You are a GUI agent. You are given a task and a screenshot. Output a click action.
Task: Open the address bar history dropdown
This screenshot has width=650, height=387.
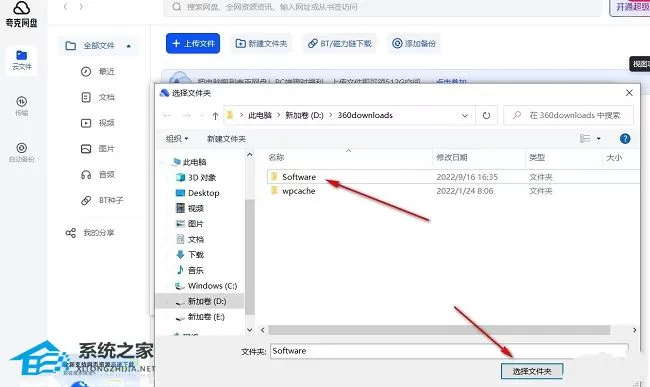point(465,116)
